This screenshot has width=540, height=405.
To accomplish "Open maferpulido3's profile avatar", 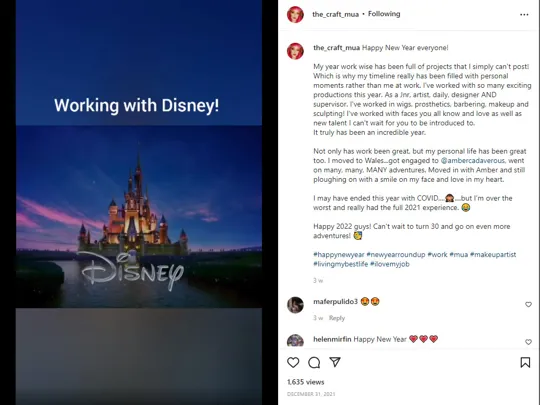I will point(295,305).
